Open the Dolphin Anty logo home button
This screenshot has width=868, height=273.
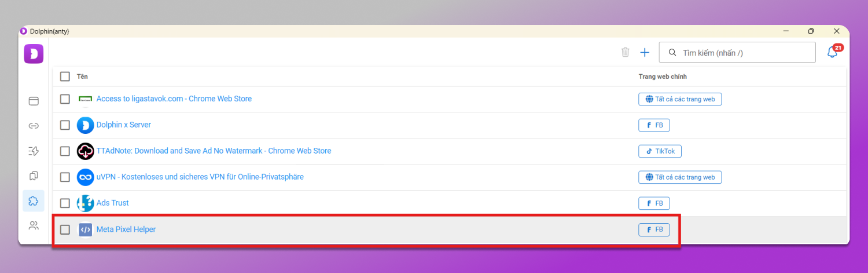coord(34,54)
